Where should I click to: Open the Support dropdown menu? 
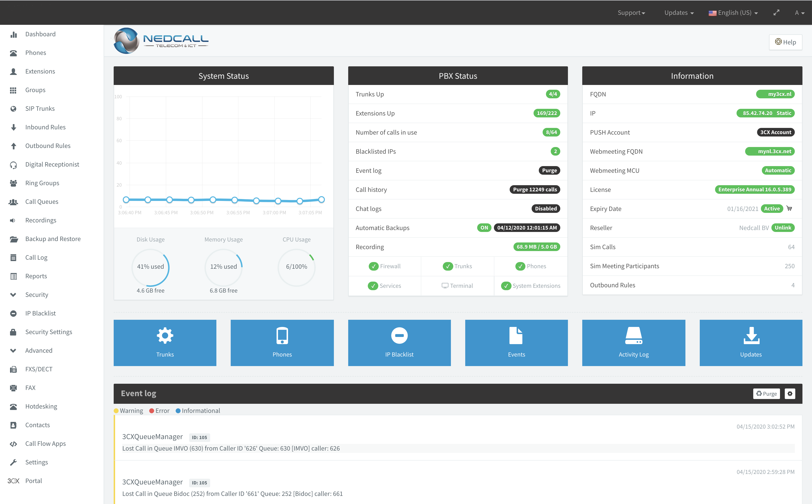[631, 13]
